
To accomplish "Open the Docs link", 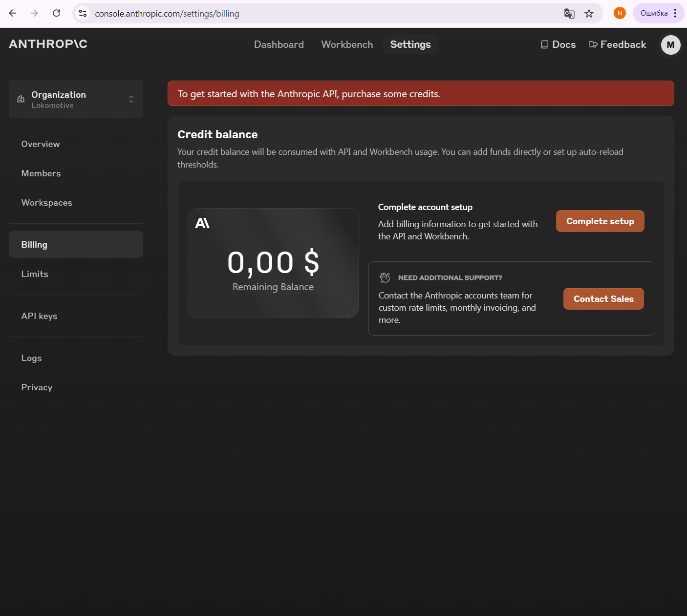I will pyautogui.click(x=558, y=44).
